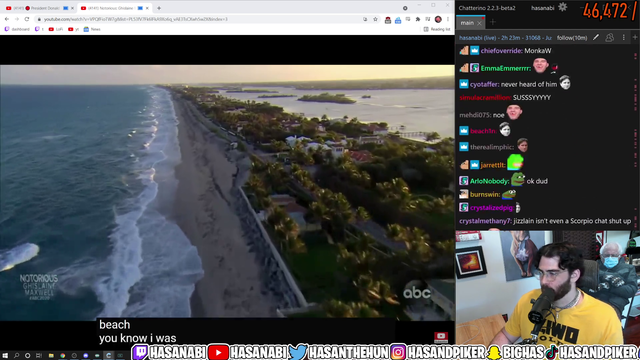640x360 pixels.
Task: Open the News bookmark
Action: click(92, 29)
